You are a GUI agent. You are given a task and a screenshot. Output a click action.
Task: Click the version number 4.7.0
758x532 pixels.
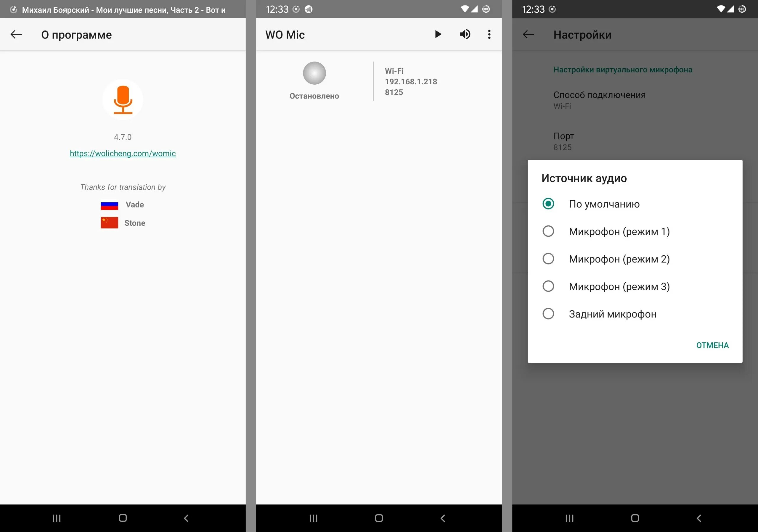123,137
